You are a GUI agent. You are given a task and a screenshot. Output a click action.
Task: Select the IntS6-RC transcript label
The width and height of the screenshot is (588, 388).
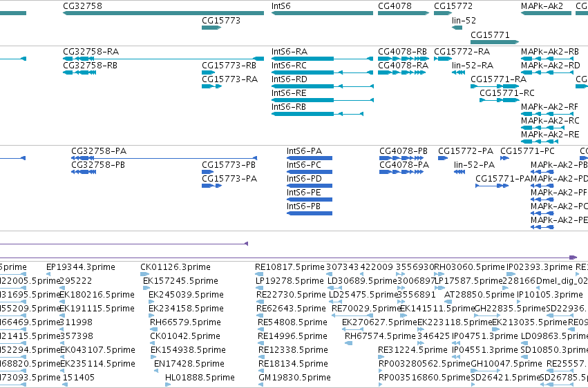pos(289,66)
